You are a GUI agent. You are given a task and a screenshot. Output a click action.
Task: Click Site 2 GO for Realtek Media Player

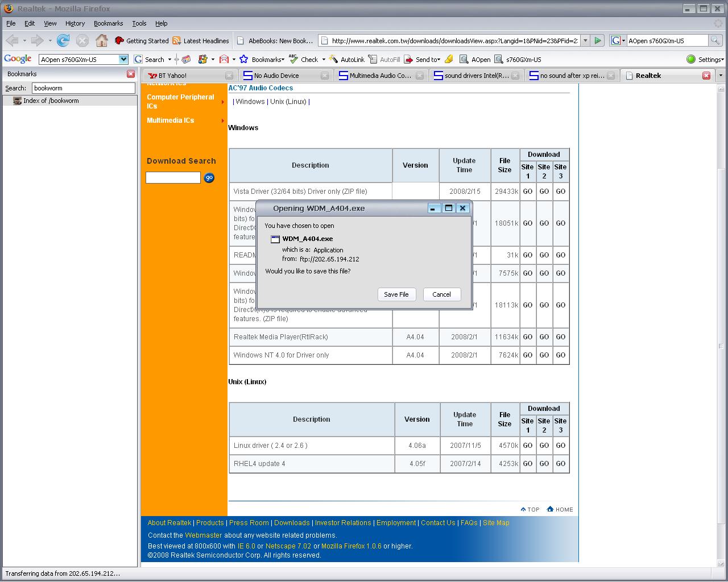(x=544, y=337)
